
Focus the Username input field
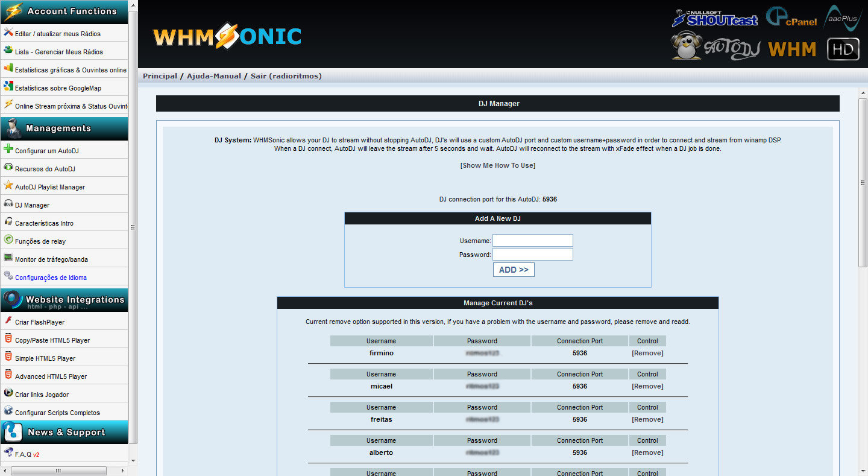[x=533, y=241]
